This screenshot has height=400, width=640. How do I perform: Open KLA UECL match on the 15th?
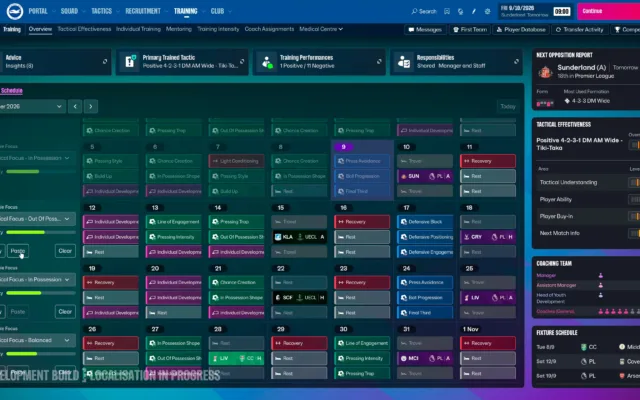click(x=299, y=237)
